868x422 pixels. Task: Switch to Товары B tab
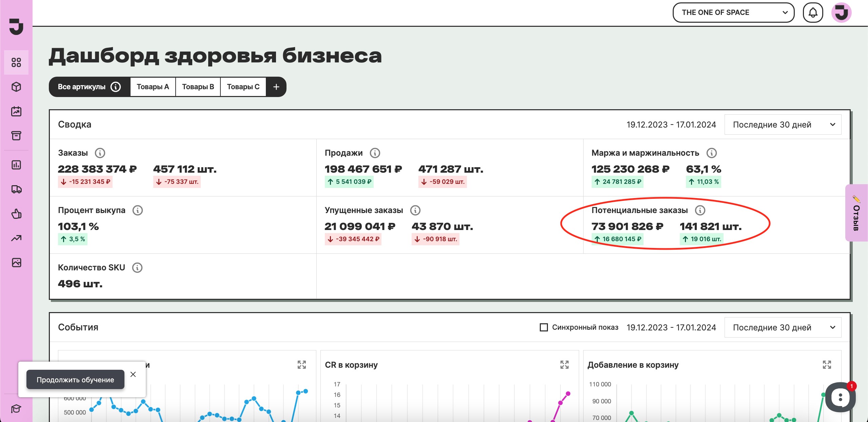pyautogui.click(x=198, y=87)
